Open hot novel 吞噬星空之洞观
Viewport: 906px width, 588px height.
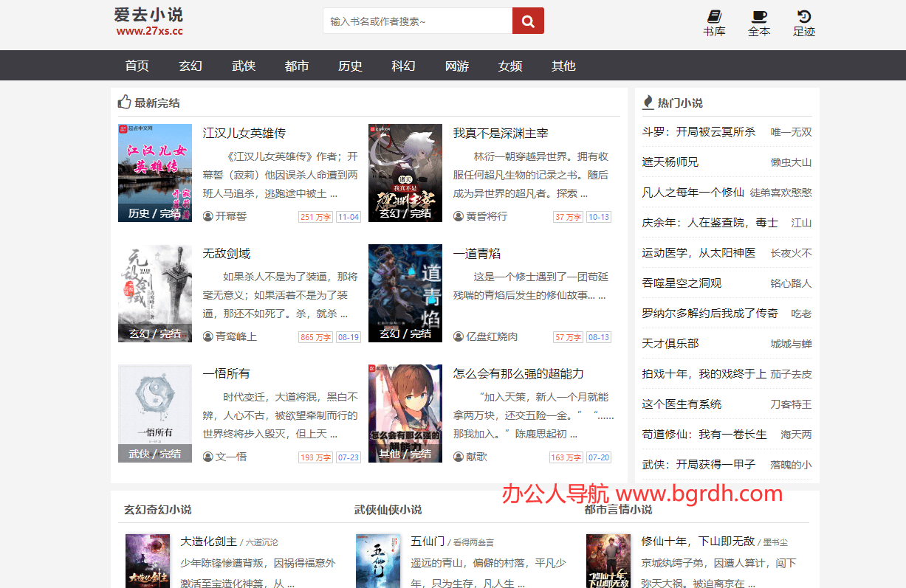click(x=682, y=283)
